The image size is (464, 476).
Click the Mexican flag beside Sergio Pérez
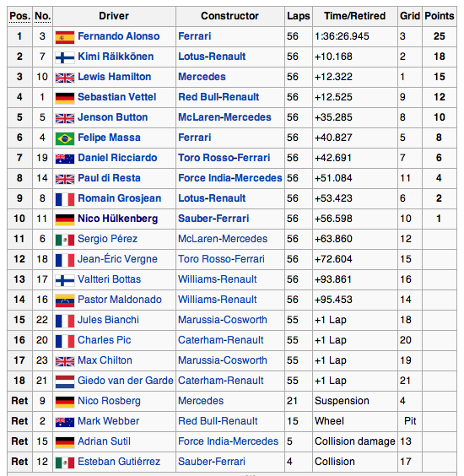pos(65,240)
